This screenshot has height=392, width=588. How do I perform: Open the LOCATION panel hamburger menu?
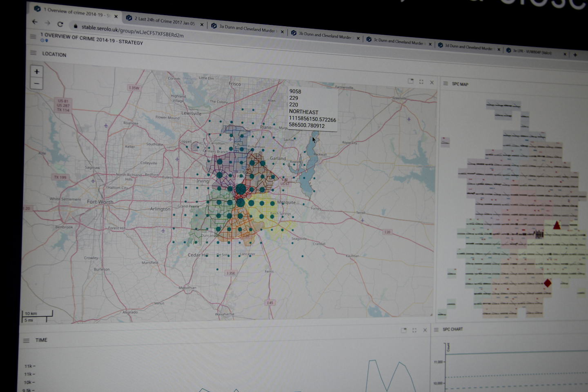(x=33, y=53)
